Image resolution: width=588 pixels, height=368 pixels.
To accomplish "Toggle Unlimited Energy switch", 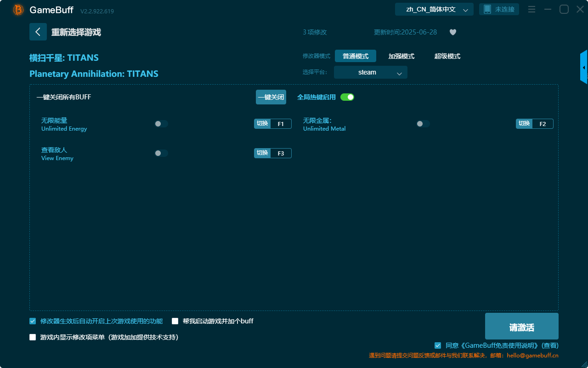I will pos(161,124).
